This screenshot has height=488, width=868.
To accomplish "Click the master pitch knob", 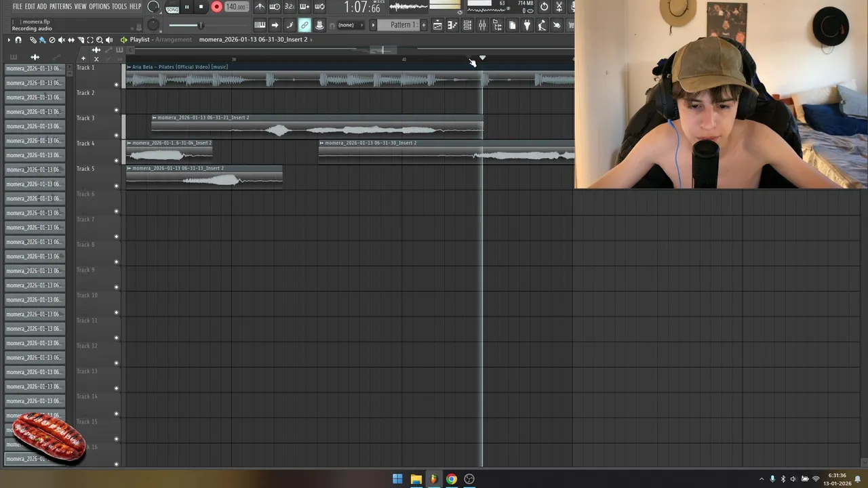I will [153, 25].
